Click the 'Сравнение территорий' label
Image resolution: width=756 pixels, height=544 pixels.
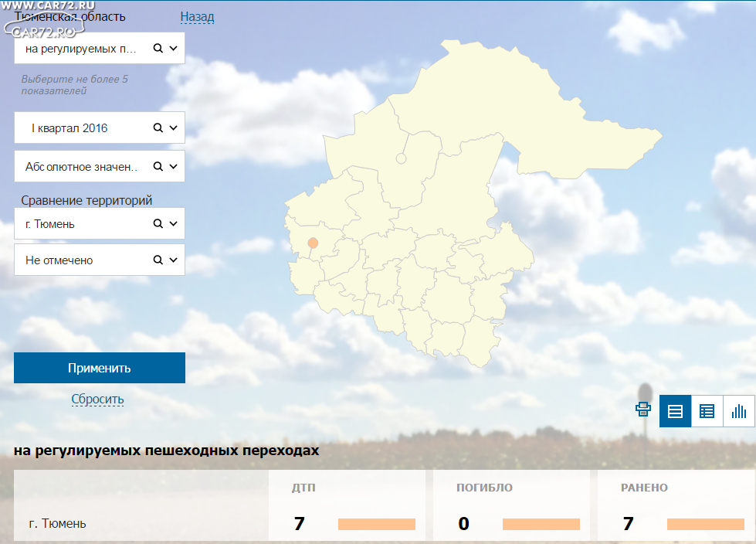pos(86,200)
